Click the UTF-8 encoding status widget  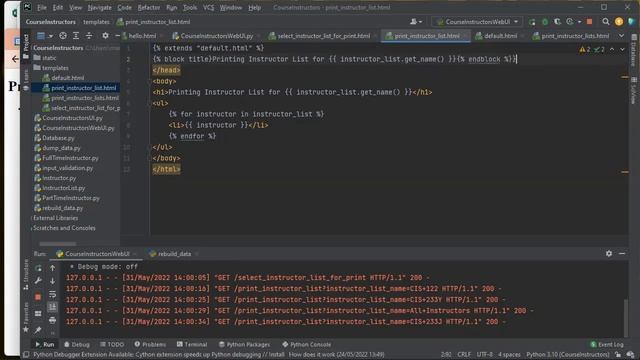coord(484,355)
